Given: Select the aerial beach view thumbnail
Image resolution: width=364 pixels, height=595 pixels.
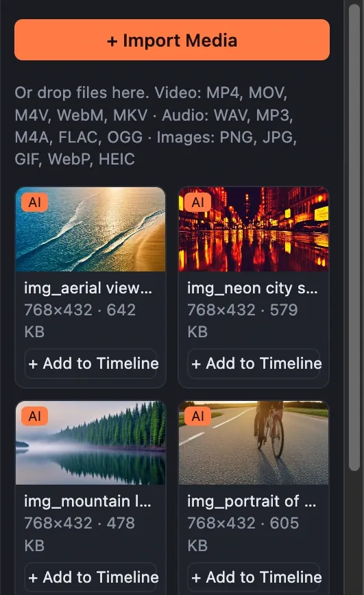Looking at the screenshot, I should pyautogui.click(x=90, y=229).
